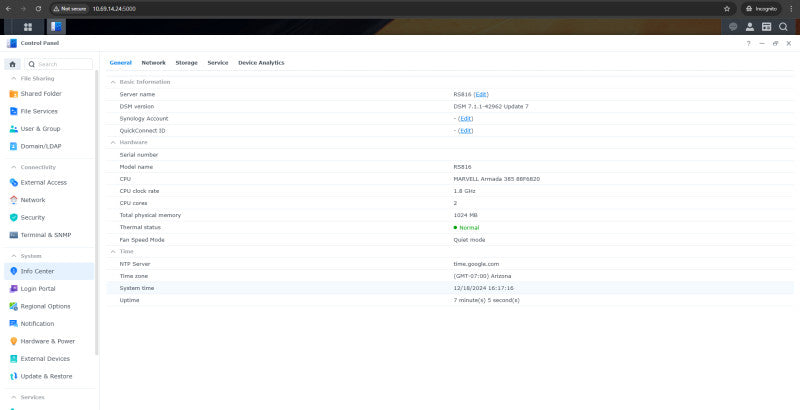This screenshot has height=410, width=800.
Task: Select the MARVELL Armada CPU value
Action: (x=496, y=179)
